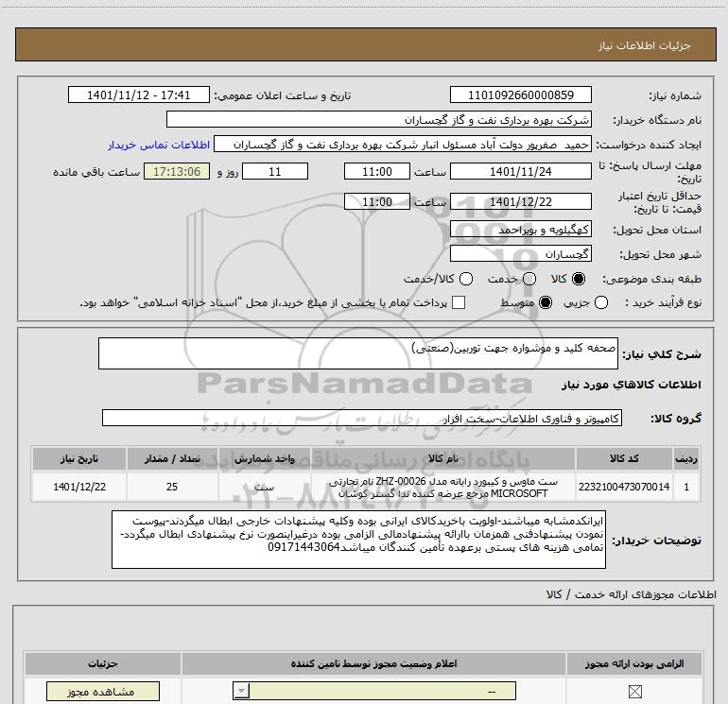Click the item code cell 2232100473070014
The height and width of the screenshot is (704, 728).
pos(624,487)
